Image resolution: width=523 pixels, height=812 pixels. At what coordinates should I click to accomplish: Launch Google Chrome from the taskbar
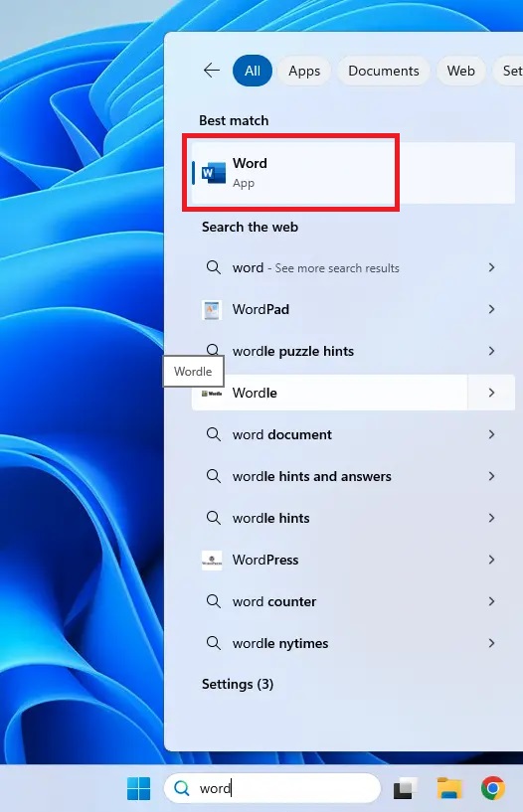[492, 788]
